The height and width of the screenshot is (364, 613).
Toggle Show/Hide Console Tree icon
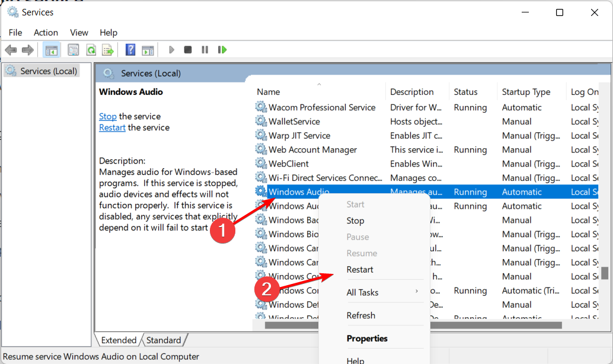point(51,50)
